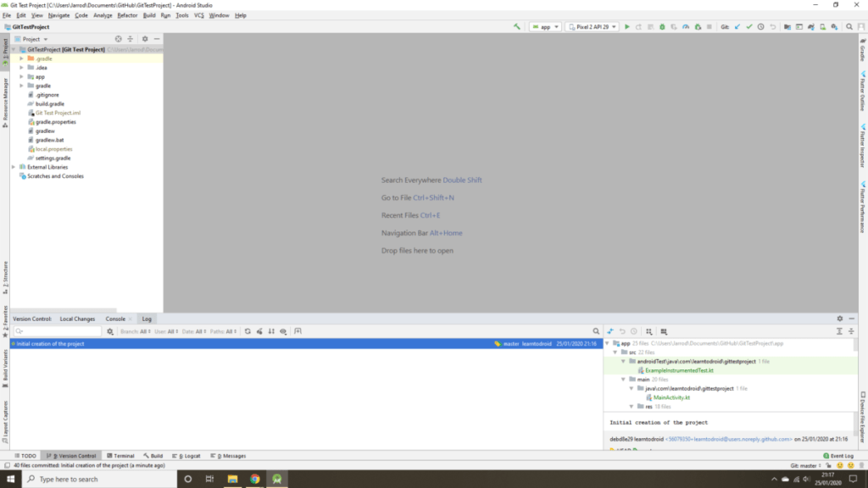
Task: Open the Terminal tool window
Action: [x=120, y=456]
